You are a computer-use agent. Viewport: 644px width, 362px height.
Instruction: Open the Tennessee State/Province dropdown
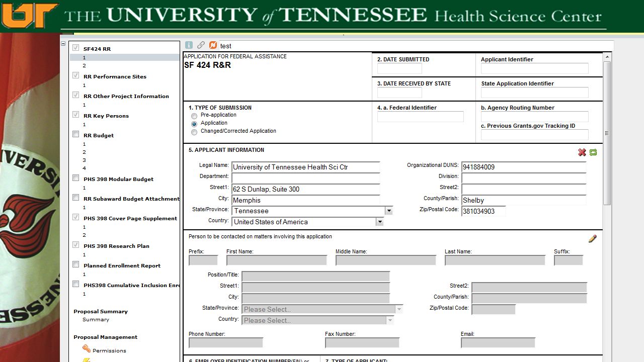tap(388, 211)
